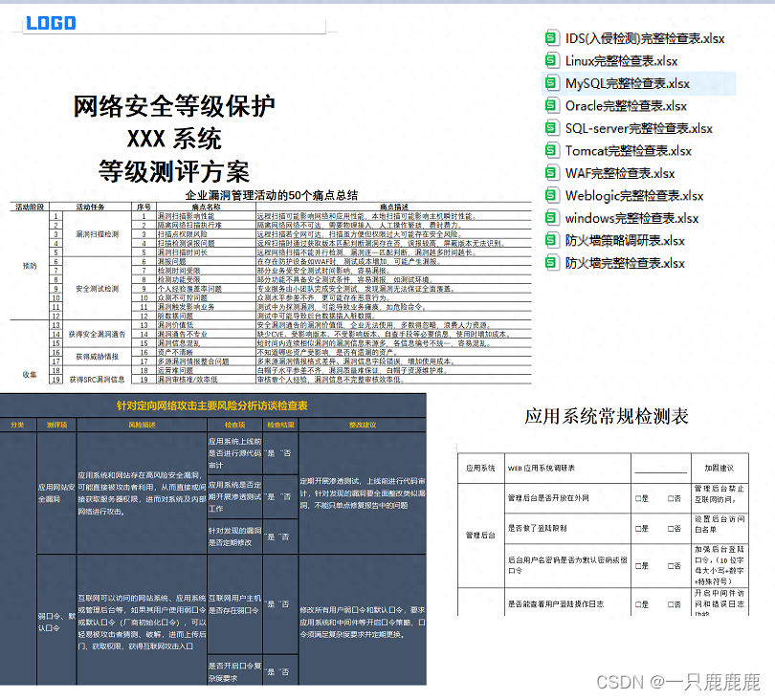Select the SQL-server完整检查表.xlsx file icon
Image resolution: width=775 pixels, height=700 pixels.
pyautogui.click(x=551, y=128)
